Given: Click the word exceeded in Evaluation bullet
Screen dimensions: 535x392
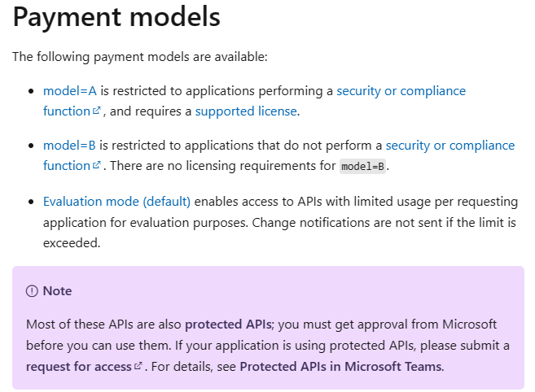Looking at the screenshot, I should (x=72, y=243).
